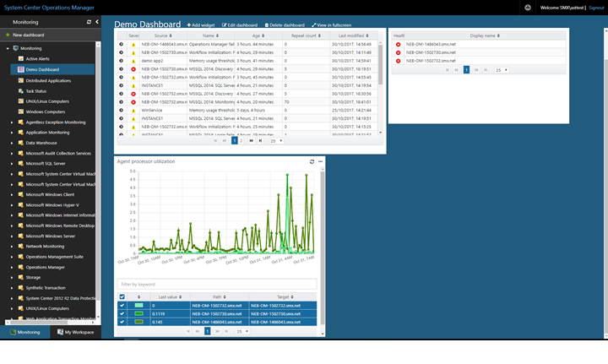Sort alerts by Age column
Image resolution: width=608 pixels, height=364 pixels.
[258, 35]
